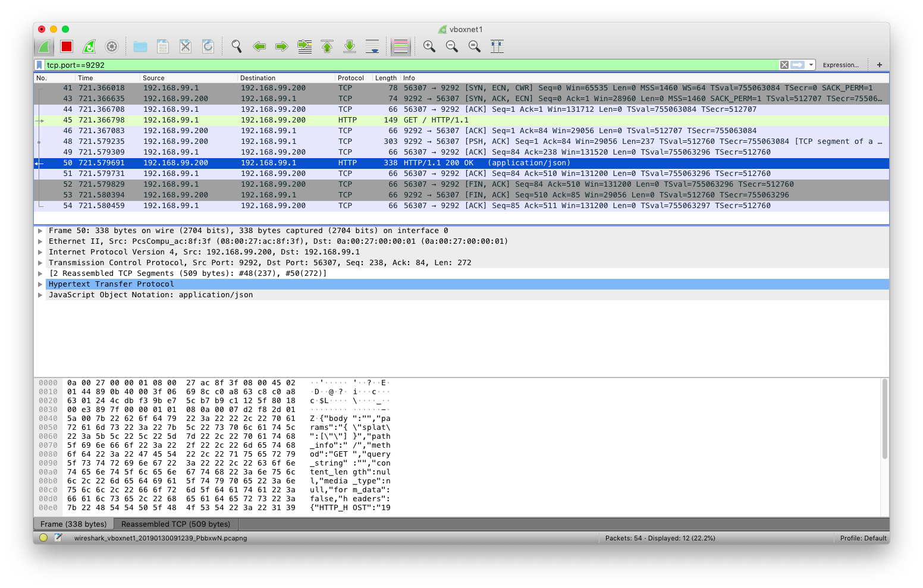
Task: Click Packets: 54 Displayed: 12 status text
Action: [x=660, y=538]
